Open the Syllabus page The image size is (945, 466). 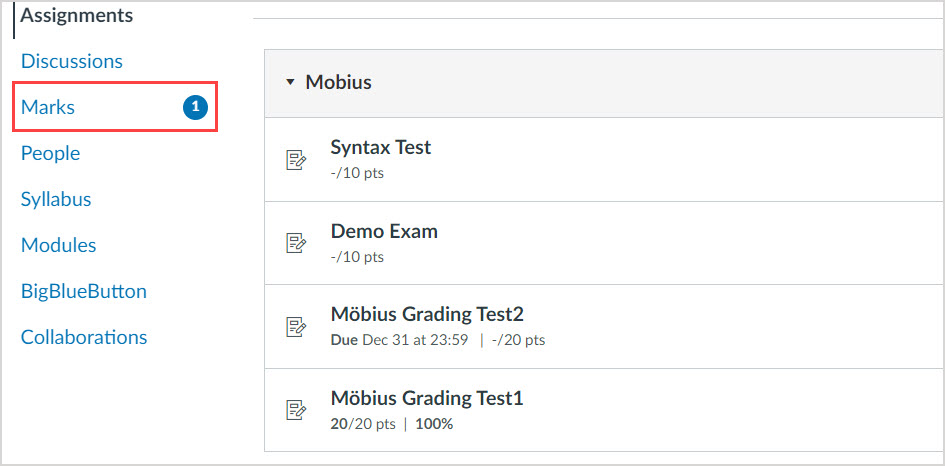coord(56,199)
